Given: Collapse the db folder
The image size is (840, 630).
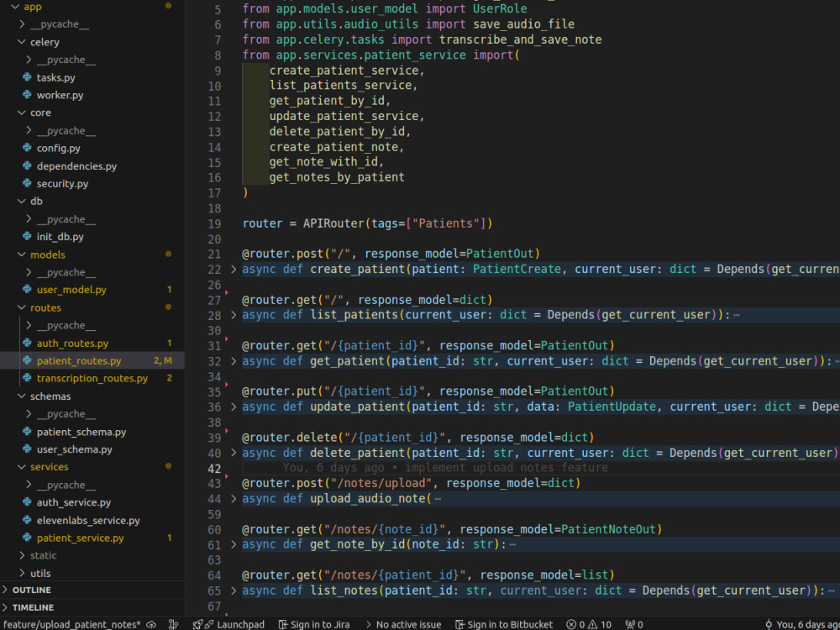Looking at the screenshot, I should [22, 201].
